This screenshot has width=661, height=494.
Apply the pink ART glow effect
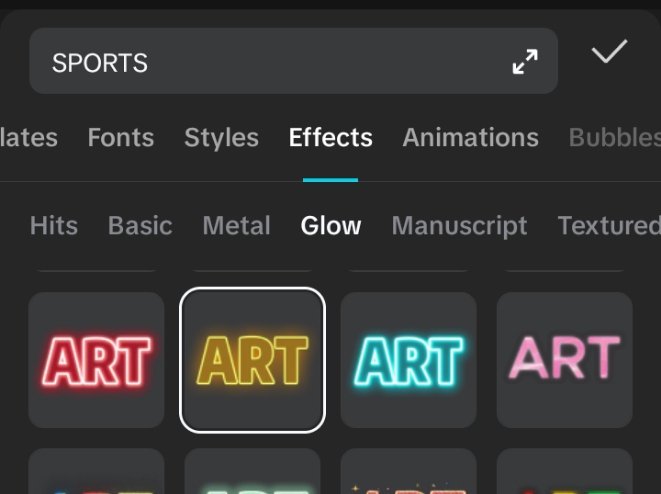(565, 360)
